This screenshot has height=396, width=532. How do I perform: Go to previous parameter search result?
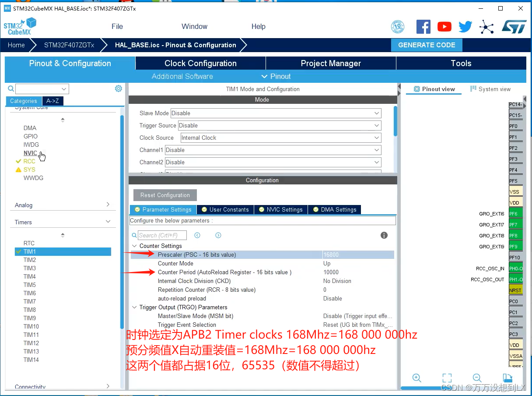pos(197,235)
